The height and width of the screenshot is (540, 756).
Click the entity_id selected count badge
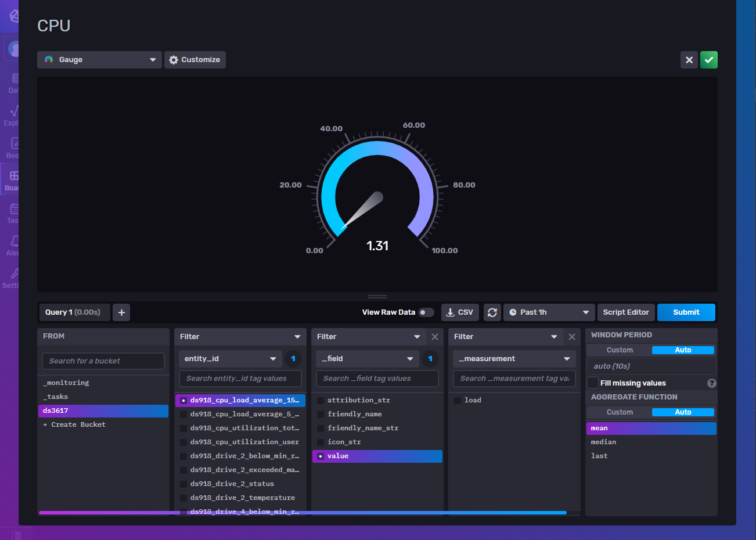(x=293, y=359)
